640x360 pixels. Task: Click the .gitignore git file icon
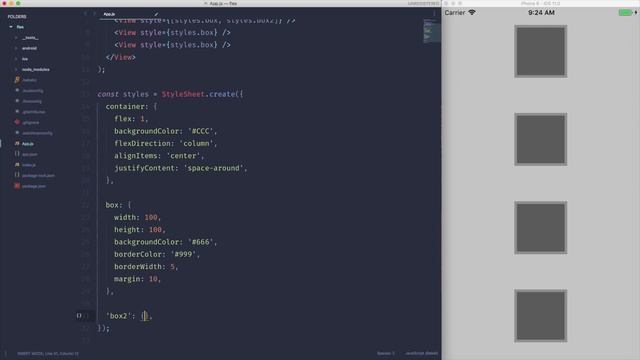coord(17,122)
